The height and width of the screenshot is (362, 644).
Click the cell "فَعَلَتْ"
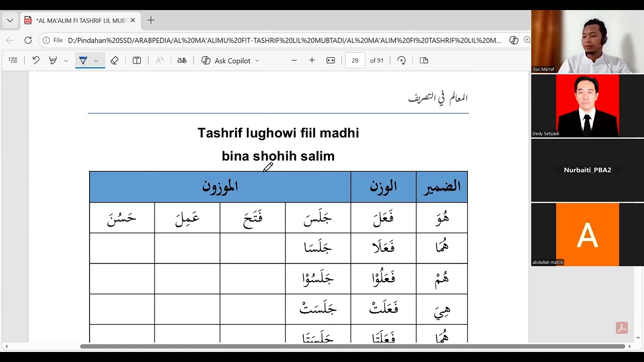pyautogui.click(x=383, y=309)
